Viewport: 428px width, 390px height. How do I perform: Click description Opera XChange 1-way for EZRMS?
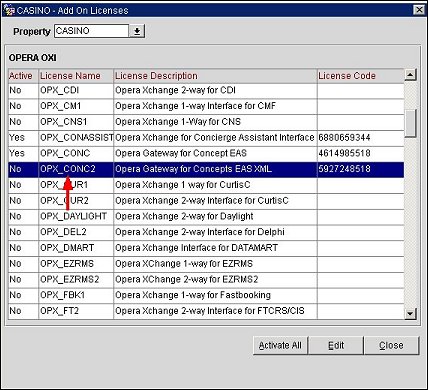click(184, 263)
